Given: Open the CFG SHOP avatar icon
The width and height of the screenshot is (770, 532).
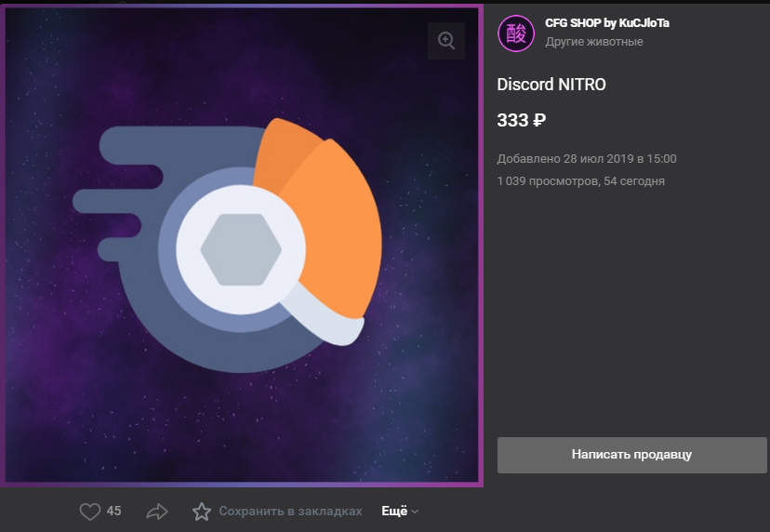Looking at the screenshot, I should point(515,33).
